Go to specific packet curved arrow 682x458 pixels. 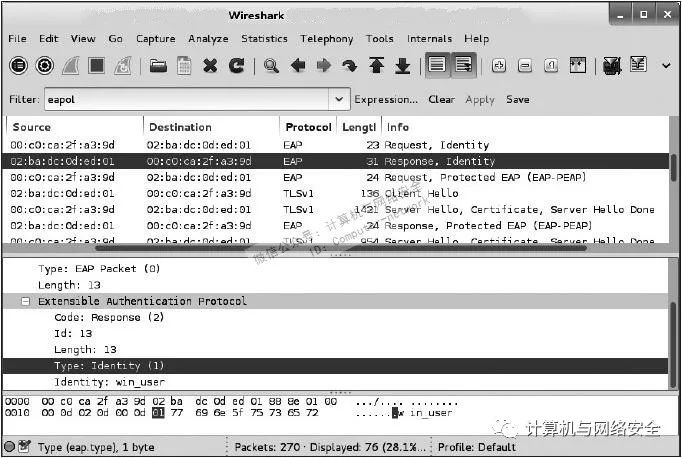click(350, 66)
